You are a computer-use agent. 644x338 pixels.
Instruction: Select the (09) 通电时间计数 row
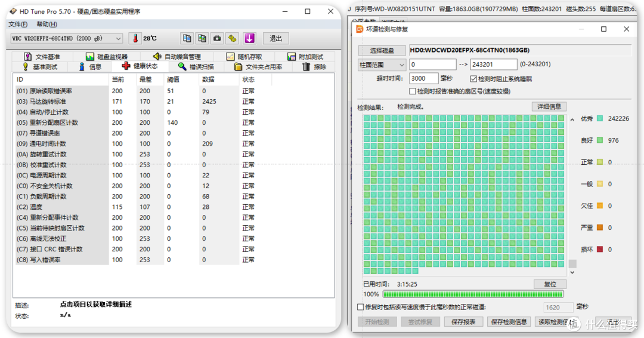coord(144,144)
